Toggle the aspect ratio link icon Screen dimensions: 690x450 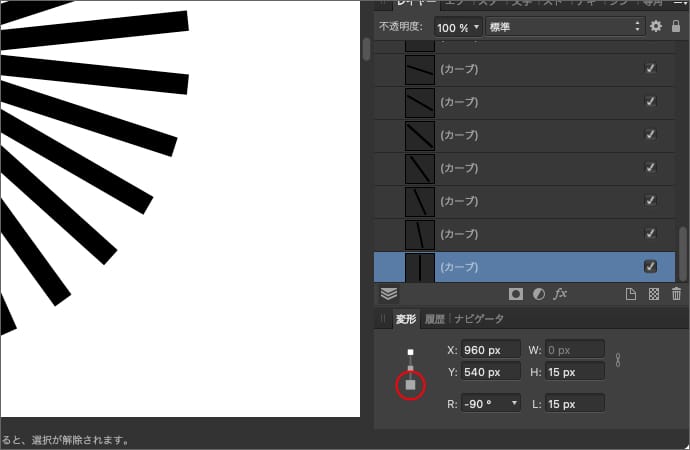(618, 360)
